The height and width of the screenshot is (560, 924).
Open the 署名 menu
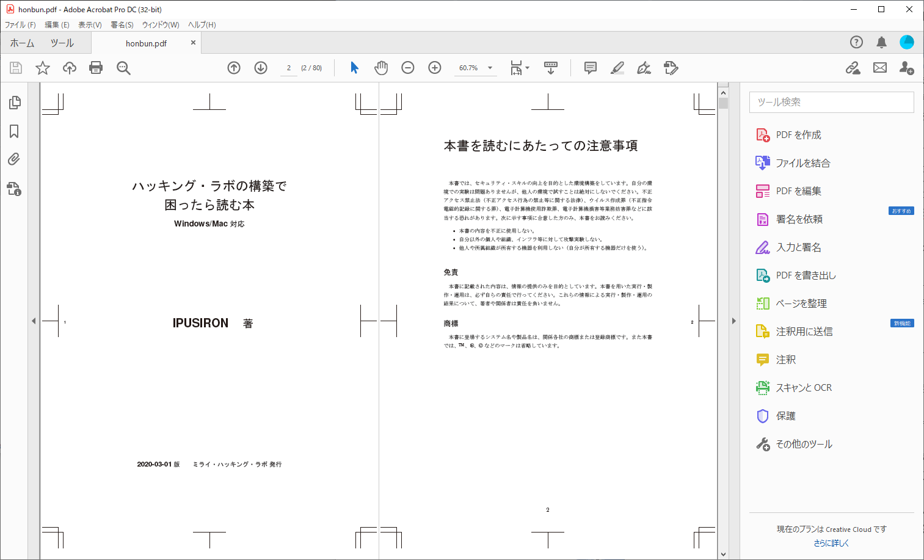[x=122, y=25]
